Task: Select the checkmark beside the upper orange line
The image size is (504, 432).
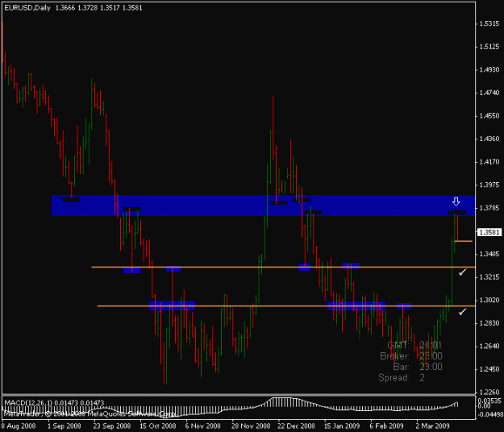Action: coord(463,272)
